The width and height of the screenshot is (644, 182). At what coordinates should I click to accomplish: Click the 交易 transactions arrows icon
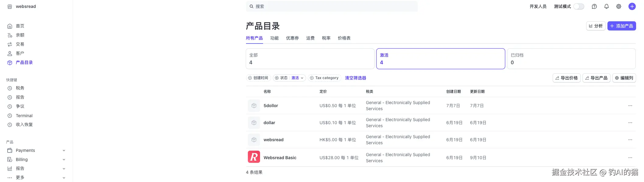click(10, 44)
